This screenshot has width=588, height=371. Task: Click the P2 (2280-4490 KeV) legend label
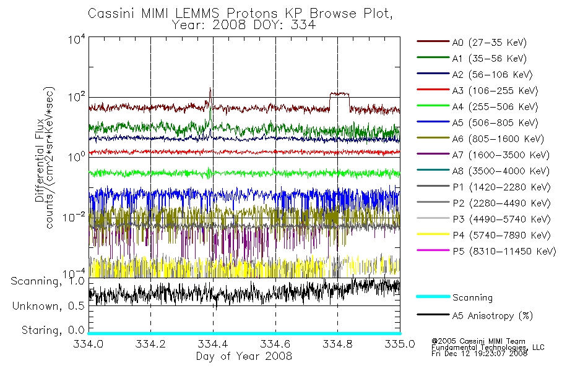click(x=502, y=203)
